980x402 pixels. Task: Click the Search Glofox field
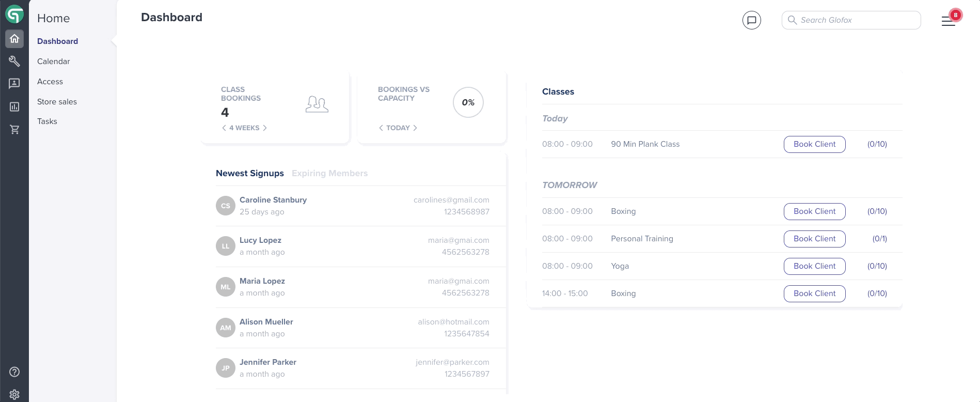[851, 20]
